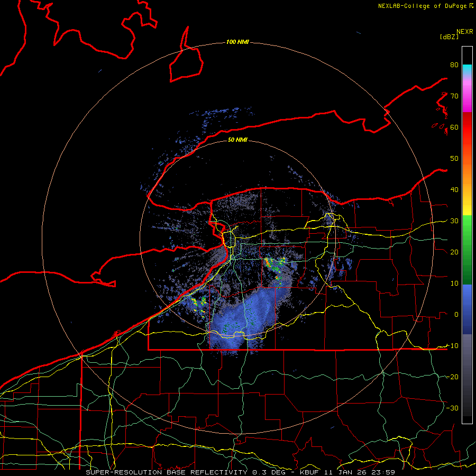
Task: Click the -30 value on the dBZ scale
Action: point(453,408)
